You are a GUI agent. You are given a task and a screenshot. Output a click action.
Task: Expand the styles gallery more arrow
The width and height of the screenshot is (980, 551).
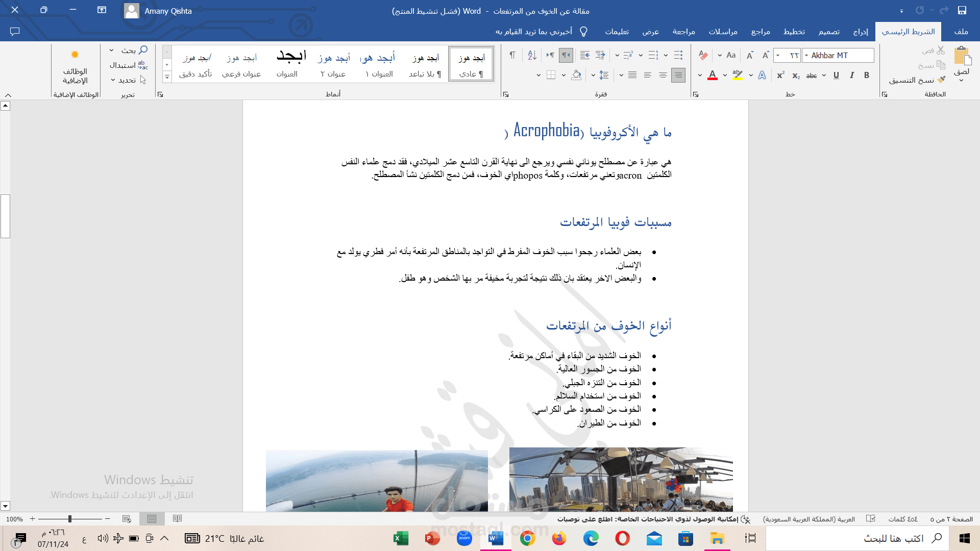167,77
